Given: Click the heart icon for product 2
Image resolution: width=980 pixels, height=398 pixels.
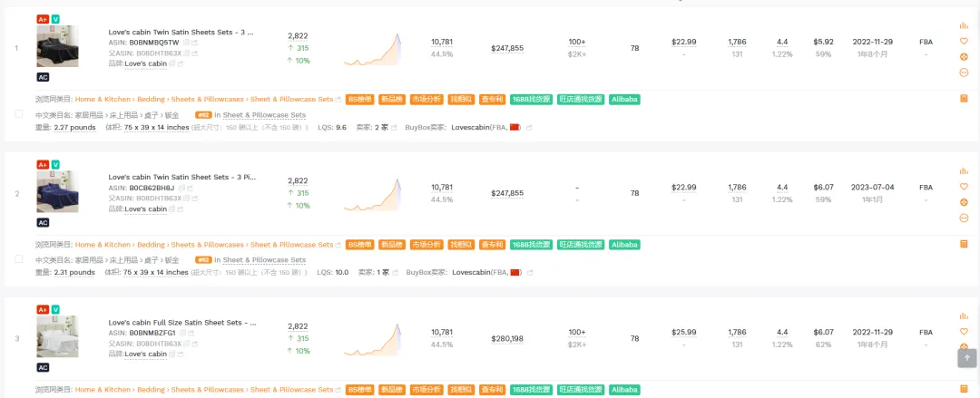Looking at the screenshot, I should pyautogui.click(x=964, y=187).
